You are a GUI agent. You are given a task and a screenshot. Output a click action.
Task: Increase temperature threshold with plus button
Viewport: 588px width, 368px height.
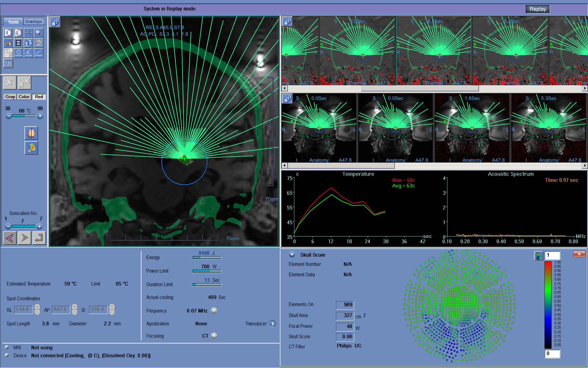40,116
